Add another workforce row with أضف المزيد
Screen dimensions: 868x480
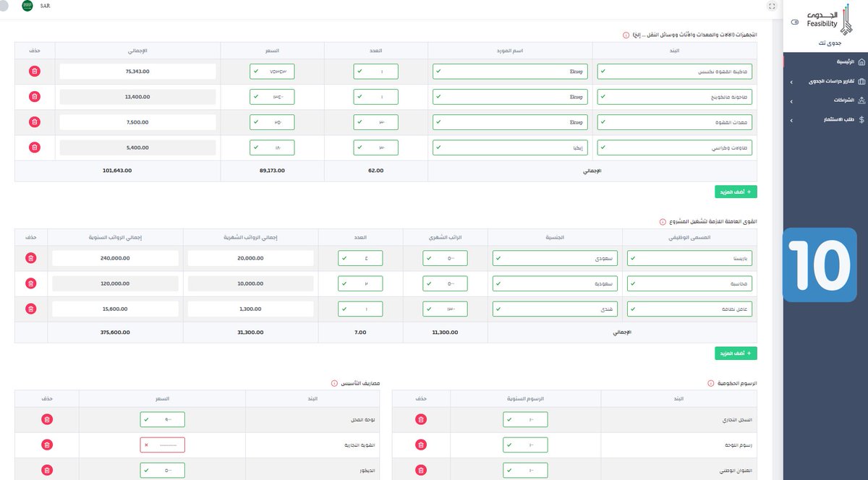coord(736,353)
